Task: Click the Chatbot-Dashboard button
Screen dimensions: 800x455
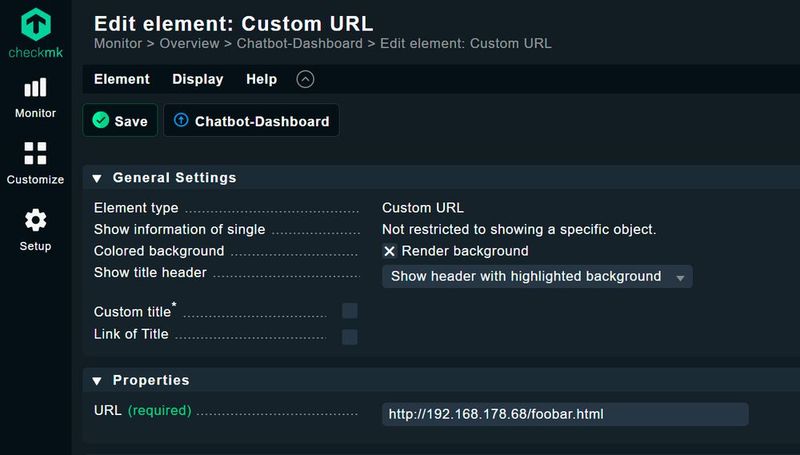Action: (251, 120)
